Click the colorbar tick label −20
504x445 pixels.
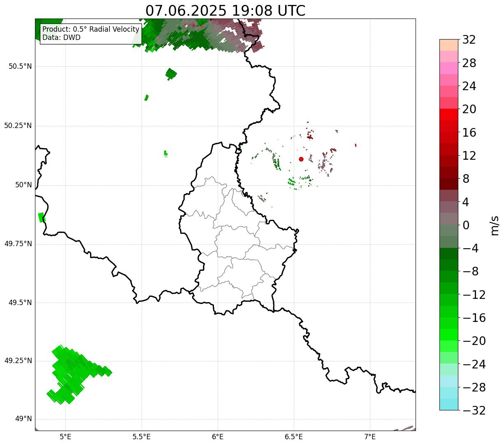point(474,341)
